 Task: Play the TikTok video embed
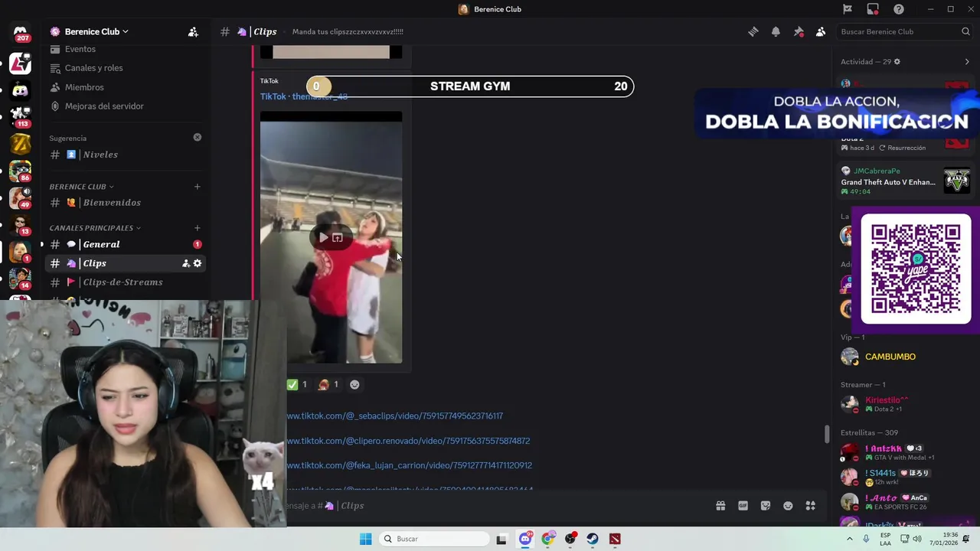pos(324,238)
